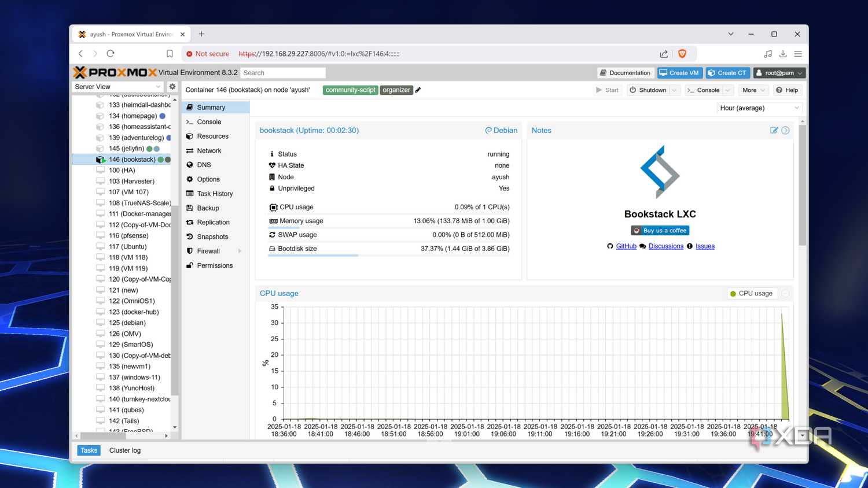Switch to the Tasks log tab
The image size is (868, 488).
click(x=89, y=450)
